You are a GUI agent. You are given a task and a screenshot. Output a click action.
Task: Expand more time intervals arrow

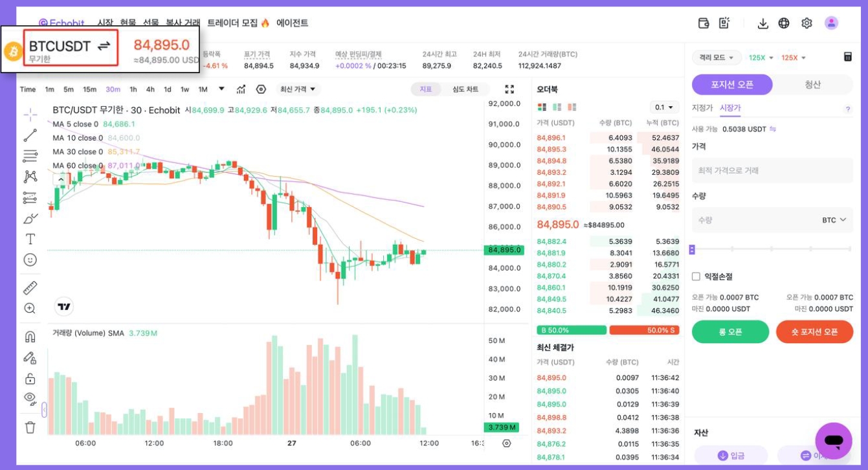[221, 89]
